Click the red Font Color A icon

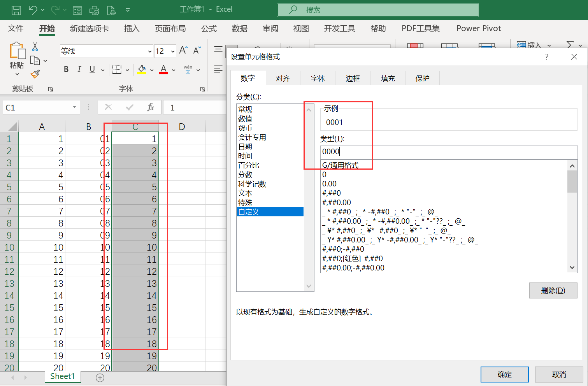[163, 69]
